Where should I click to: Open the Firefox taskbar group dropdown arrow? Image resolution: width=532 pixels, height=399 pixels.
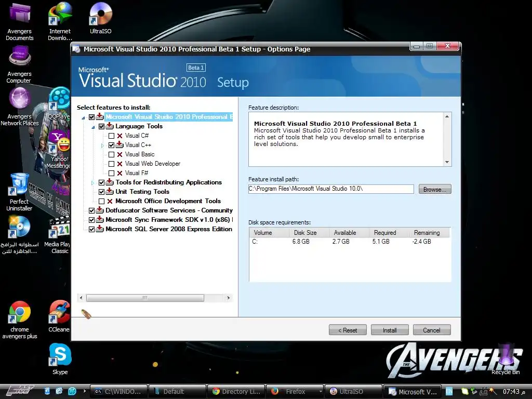(320, 392)
